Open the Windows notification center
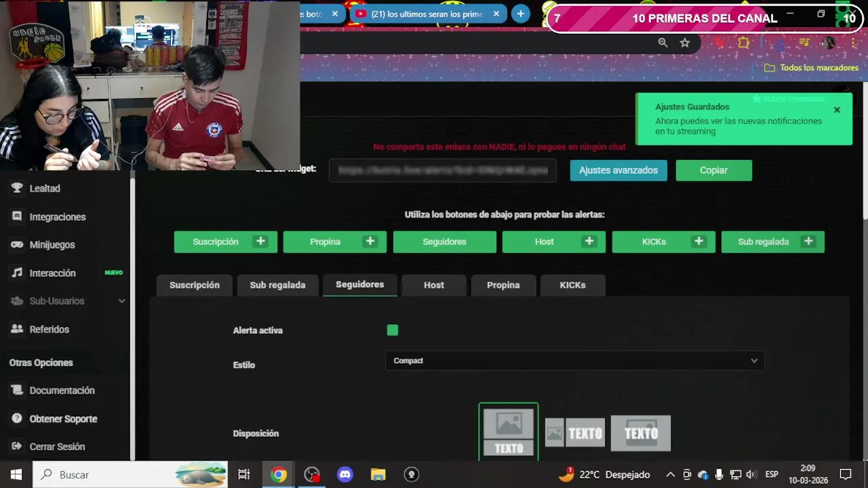 (x=846, y=474)
